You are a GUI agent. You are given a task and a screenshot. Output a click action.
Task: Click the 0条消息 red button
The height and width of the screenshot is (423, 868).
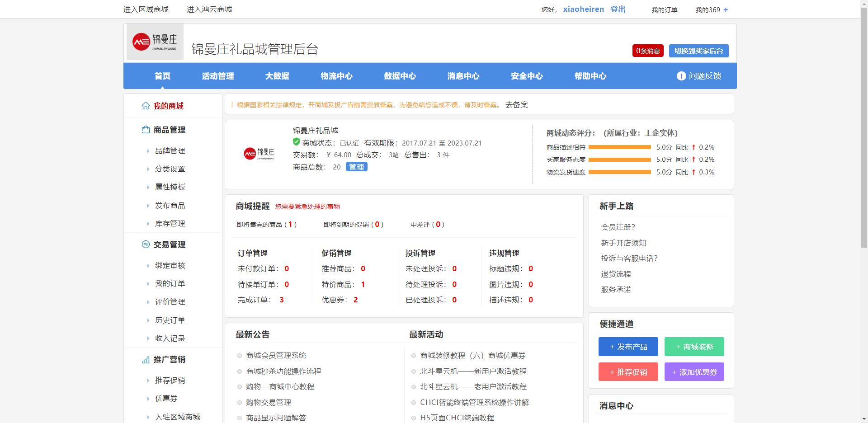tap(648, 51)
